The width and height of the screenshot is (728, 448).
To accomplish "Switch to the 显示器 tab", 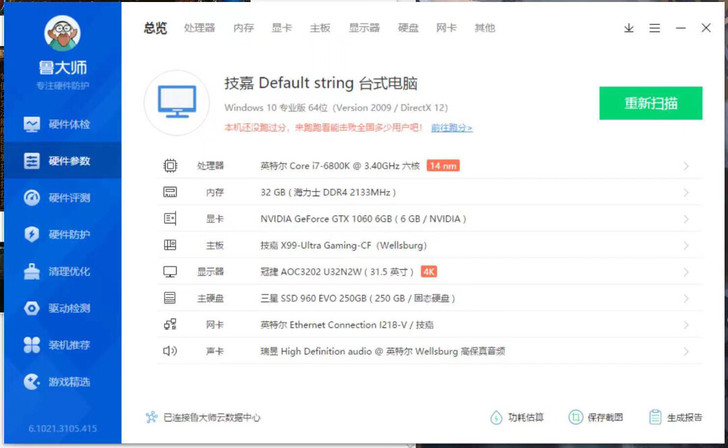I will (x=364, y=28).
